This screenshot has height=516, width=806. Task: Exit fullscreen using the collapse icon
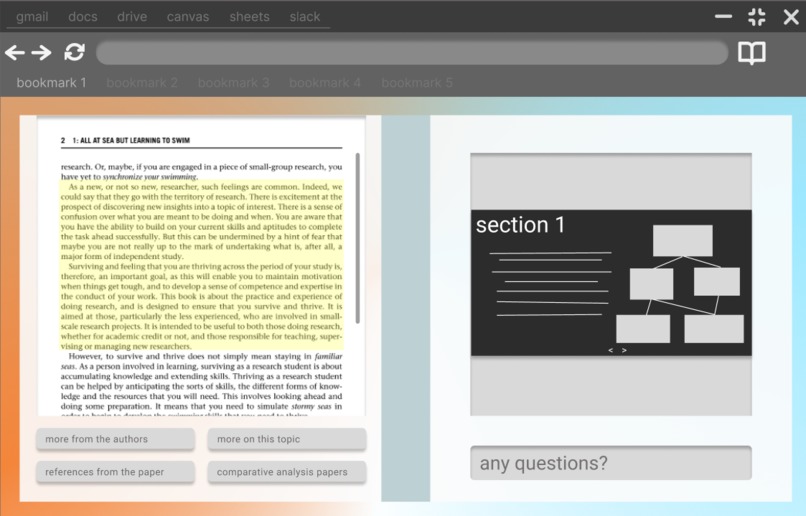(757, 17)
